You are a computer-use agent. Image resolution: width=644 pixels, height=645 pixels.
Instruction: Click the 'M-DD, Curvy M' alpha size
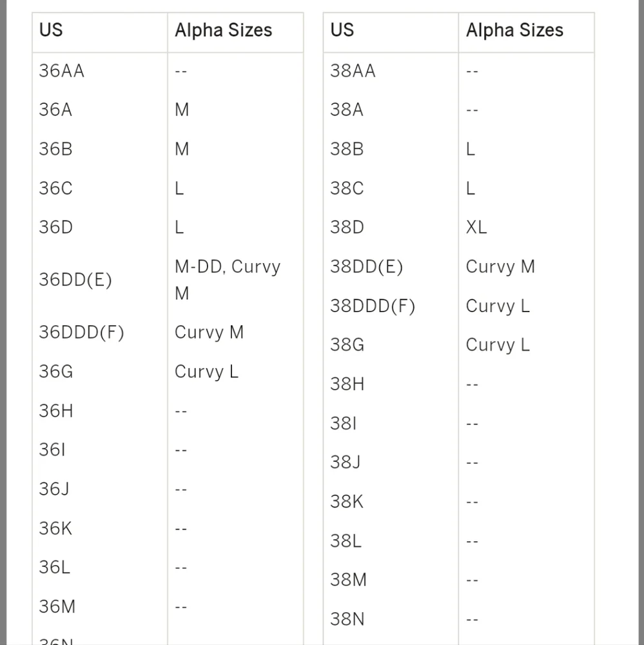click(x=228, y=280)
